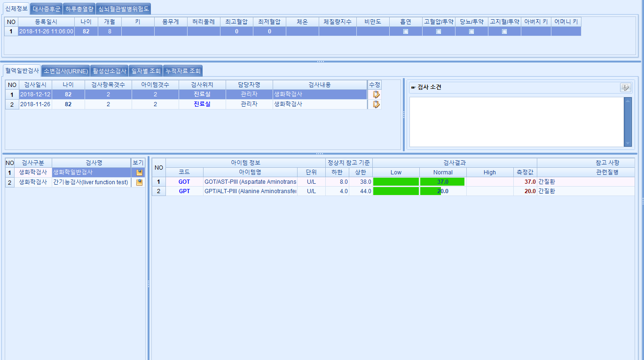Toggle the 흡연 checkbox
Viewport: 644px width, 360px height.
[x=406, y=31]
